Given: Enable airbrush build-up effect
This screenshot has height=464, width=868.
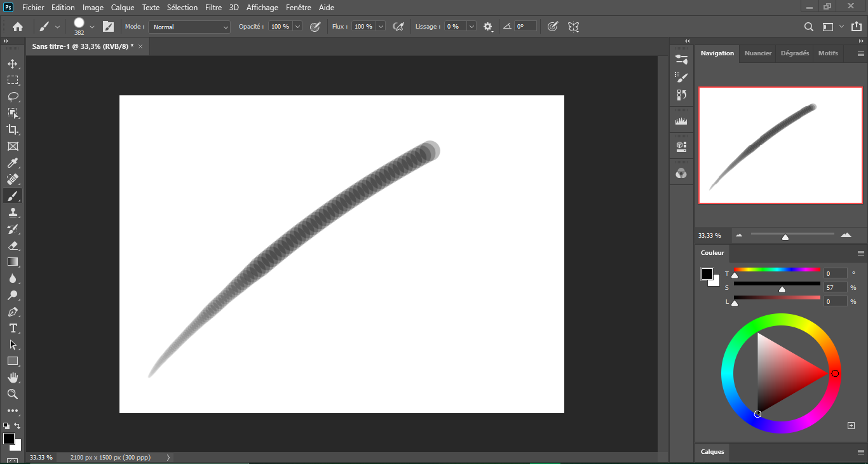Looking at the screenshot, I should click(x=398, y=27).
